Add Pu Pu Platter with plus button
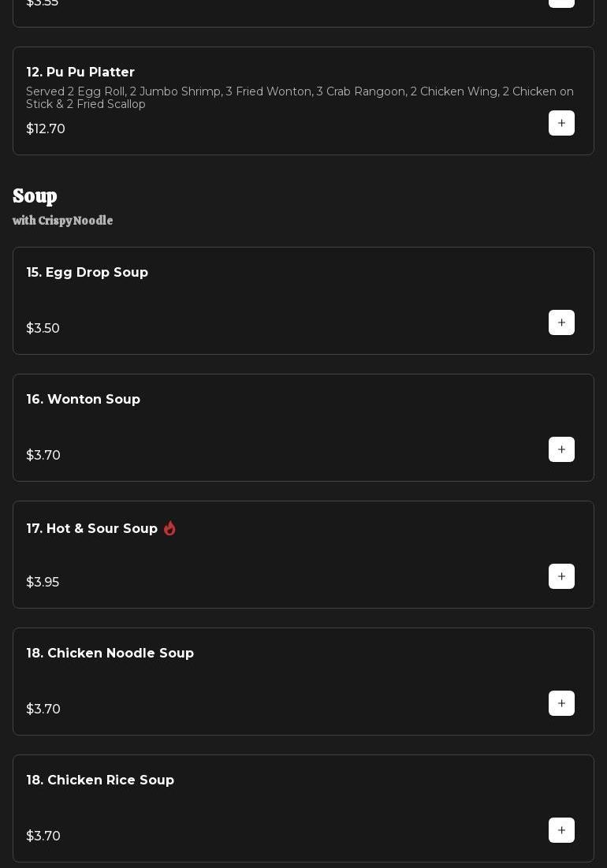This screenshot has height=868, width=607. coord(561,123)
